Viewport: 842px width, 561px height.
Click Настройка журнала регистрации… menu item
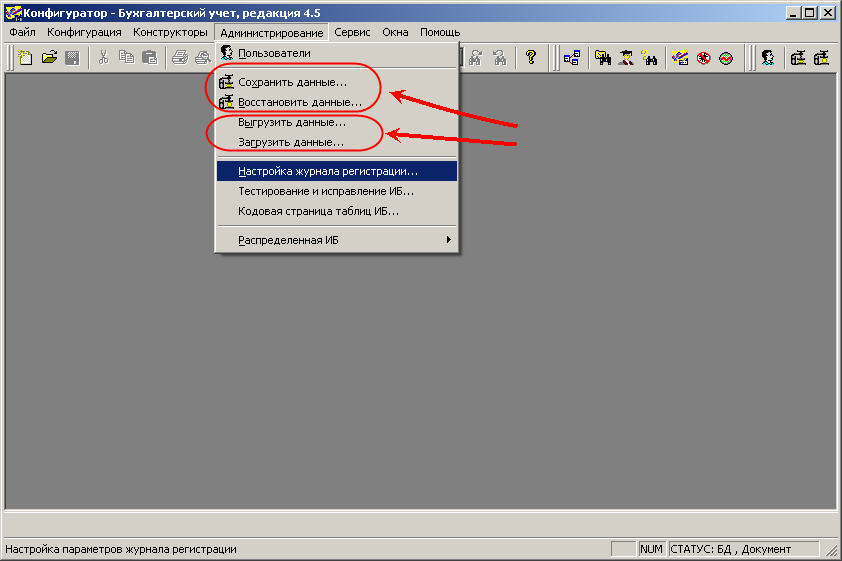pos(337,171)
